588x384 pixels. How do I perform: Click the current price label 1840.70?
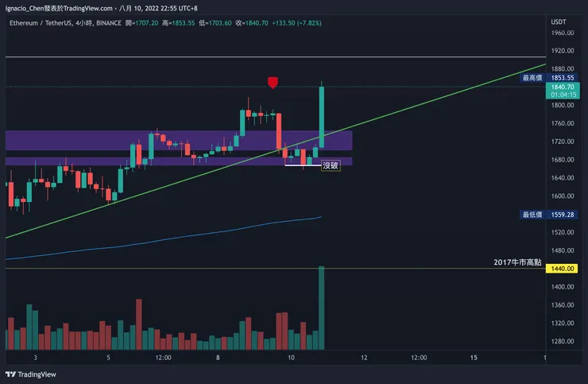click(563, 87)
